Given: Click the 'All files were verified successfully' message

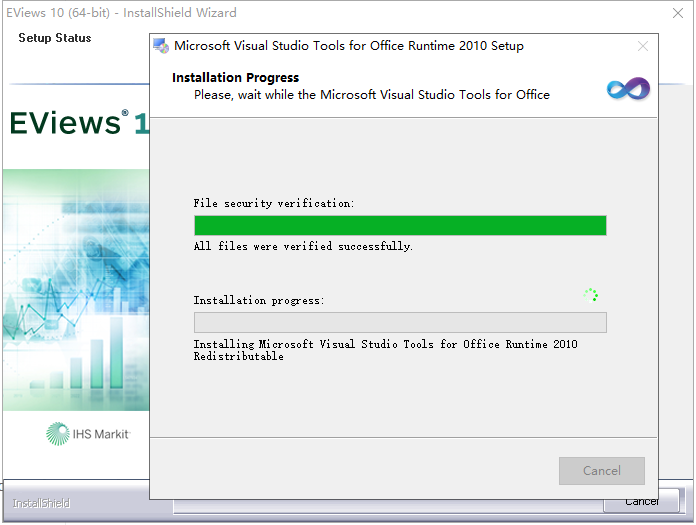Looking at the screenshot, I should [x=303, y=246].
